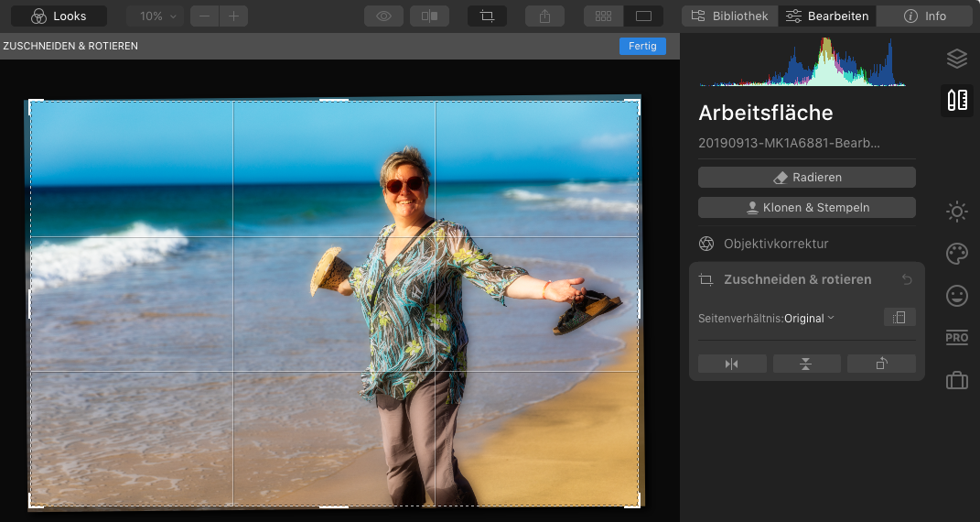Open Seitenverhältnis Original dropdown
This screenshot has height=522, width=980.
809,318
